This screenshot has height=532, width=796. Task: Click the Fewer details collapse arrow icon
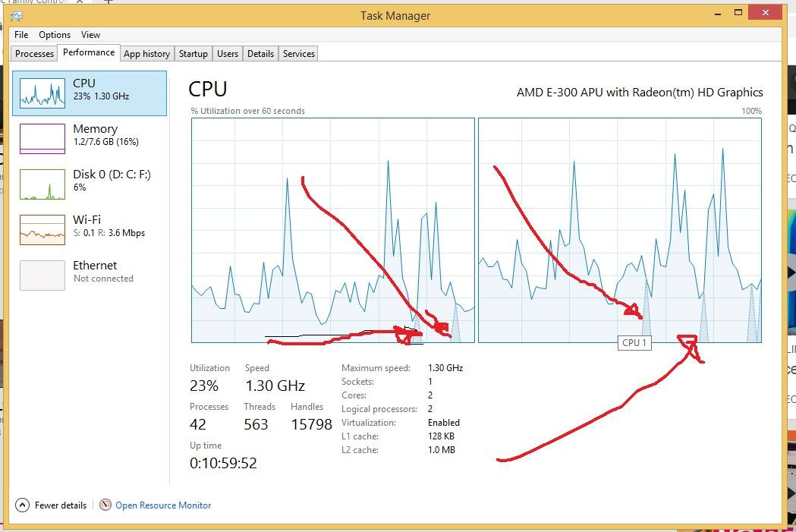coord(22,505)
